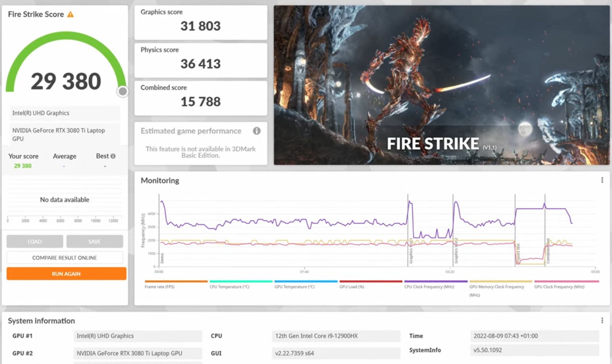612x364 pixels.
Task: Click the Combined test chart marker
Action: (548, 251)
